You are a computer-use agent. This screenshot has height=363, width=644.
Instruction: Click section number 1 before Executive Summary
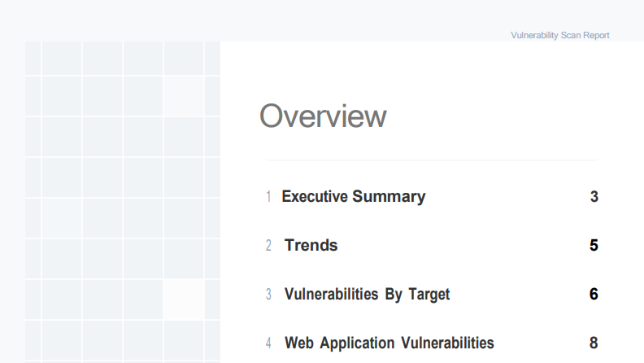pos(268,197)
